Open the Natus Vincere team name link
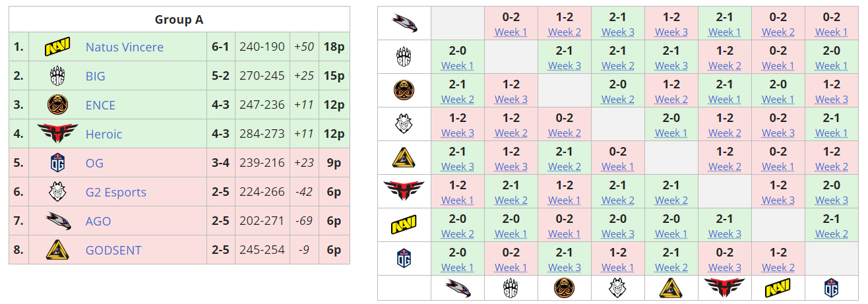 tap(124, 47)
